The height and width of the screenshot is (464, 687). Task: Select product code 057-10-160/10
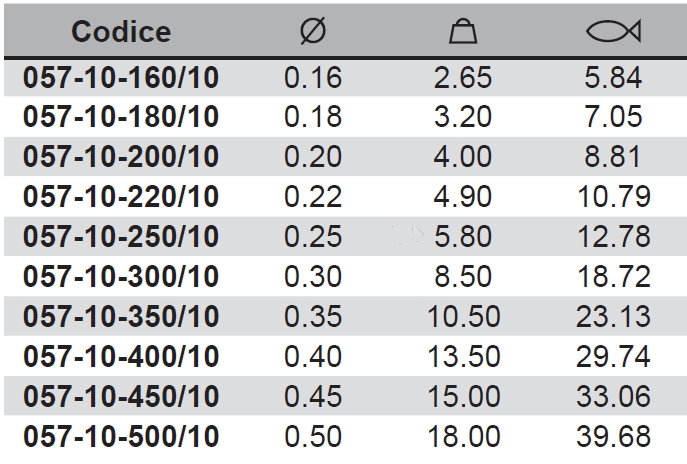click(x=121, y=78)
